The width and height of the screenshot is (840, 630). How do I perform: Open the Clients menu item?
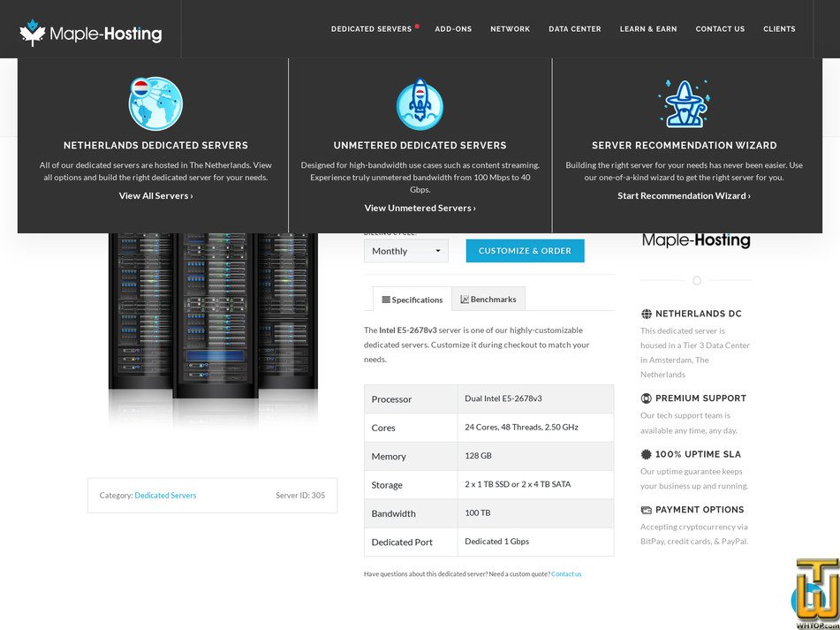(x=779, y=29)
